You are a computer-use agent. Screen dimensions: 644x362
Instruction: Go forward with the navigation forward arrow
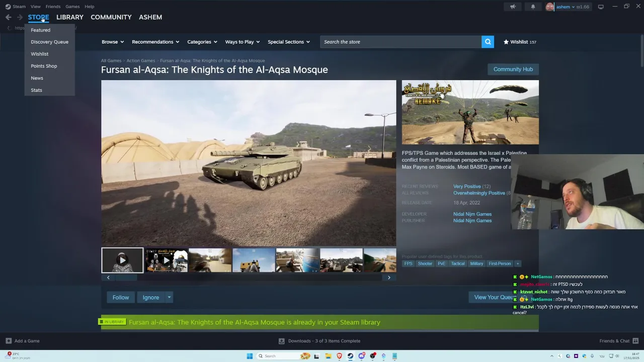(x=20, y=17)
